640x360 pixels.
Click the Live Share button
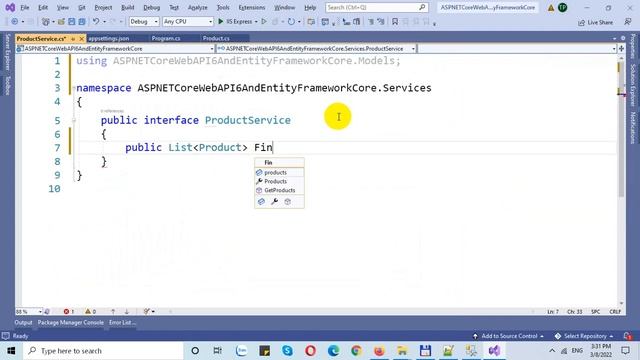point(596,22)
